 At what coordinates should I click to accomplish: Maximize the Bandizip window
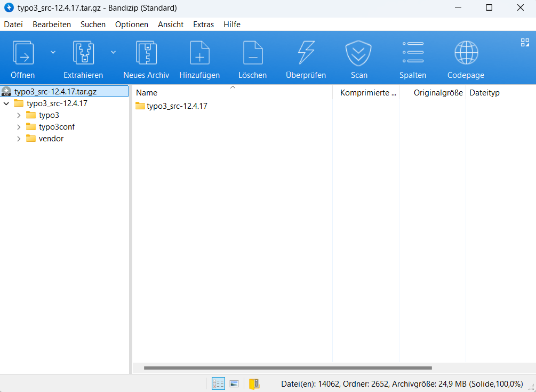click(489, 7)
